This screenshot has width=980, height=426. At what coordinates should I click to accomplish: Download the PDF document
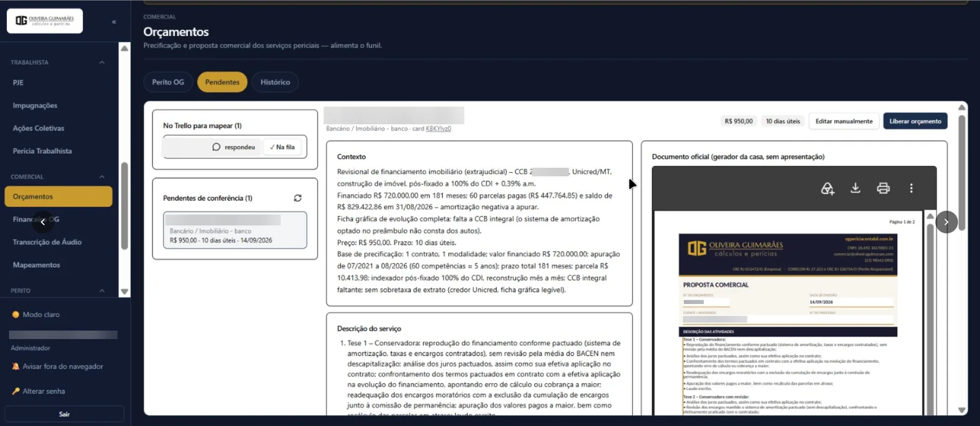pos(856,188)
